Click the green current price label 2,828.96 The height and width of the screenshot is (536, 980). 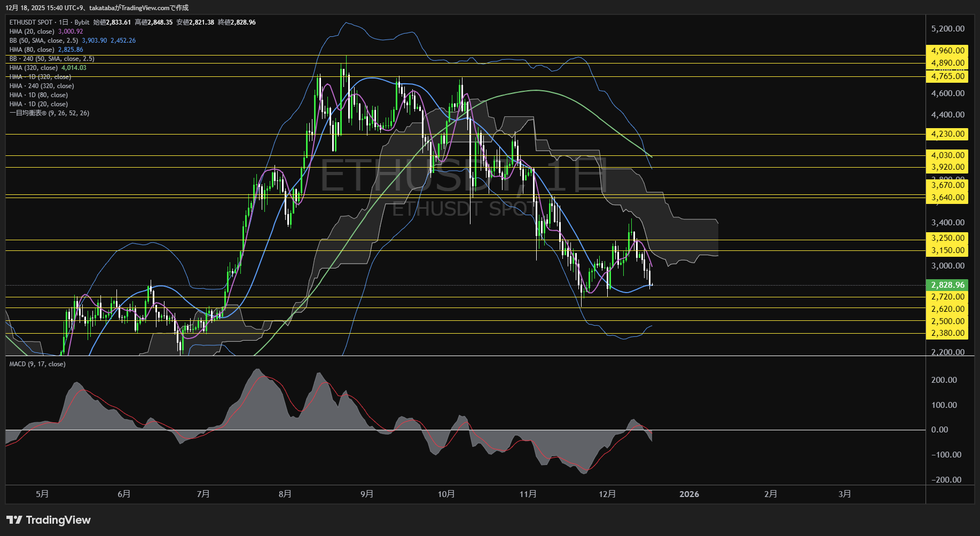947,285
